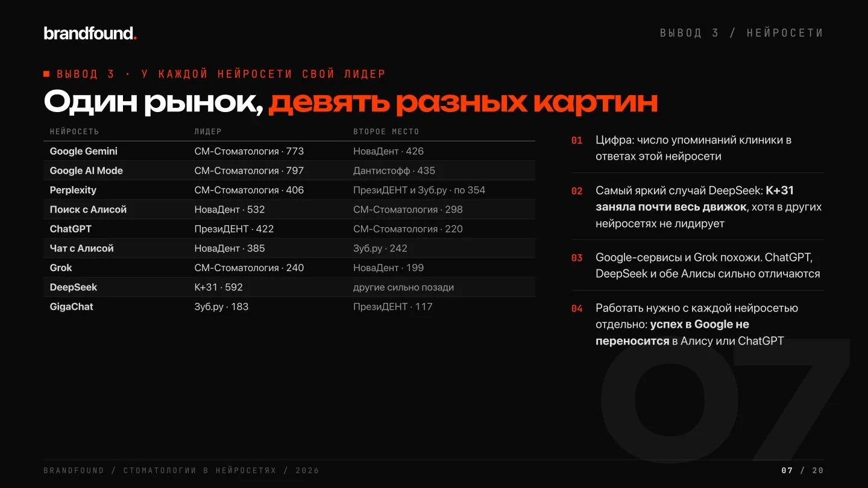Select the 'Чат с Алисой' row name
Screen dimensions: 868x488
point(81,248)
